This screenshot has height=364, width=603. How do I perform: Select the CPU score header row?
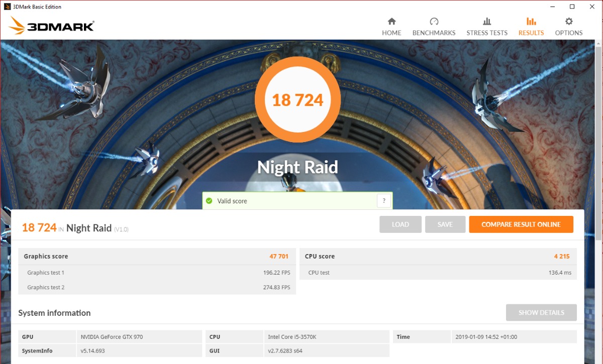438,256
